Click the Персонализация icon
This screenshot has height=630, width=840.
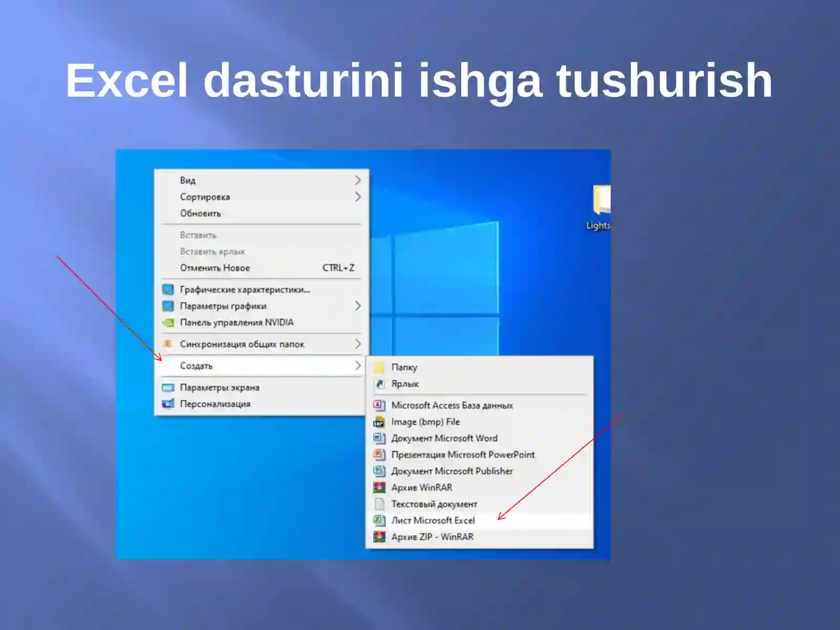[167, 404]
